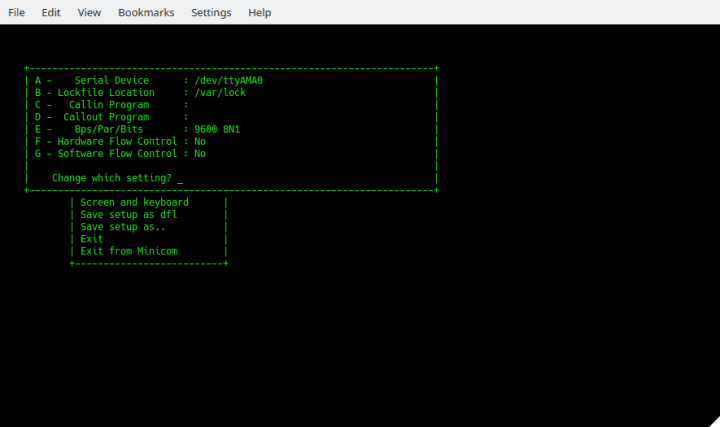720x427 pixels.
Task: Click the 'F - Hardware Flow Control' label
Action: coord(106,141)
